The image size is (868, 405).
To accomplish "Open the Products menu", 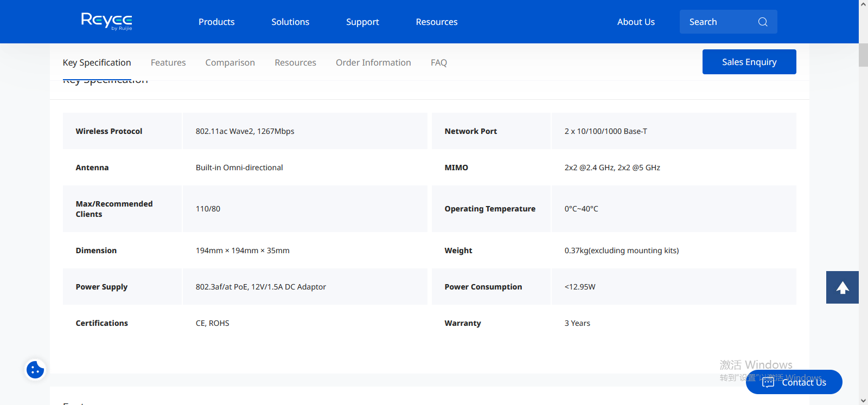I will pos(216,22).
